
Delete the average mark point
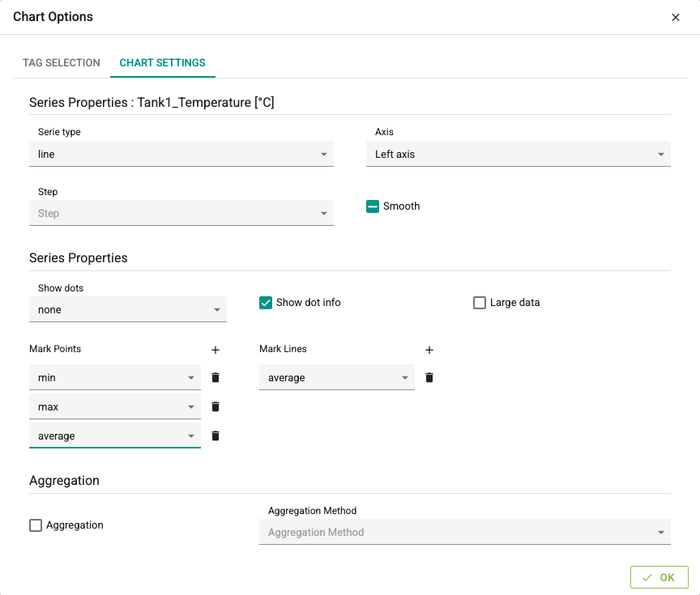(x=216, y=436)
